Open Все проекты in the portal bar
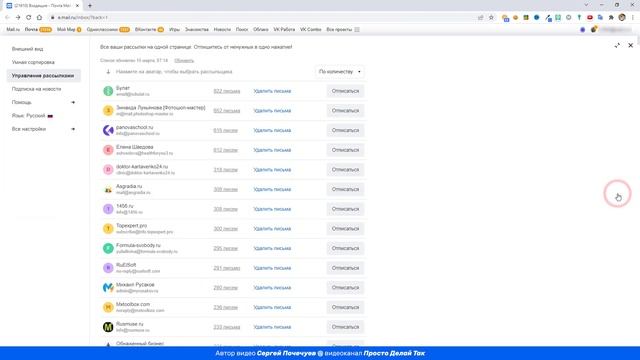 [x=339, y=29]
